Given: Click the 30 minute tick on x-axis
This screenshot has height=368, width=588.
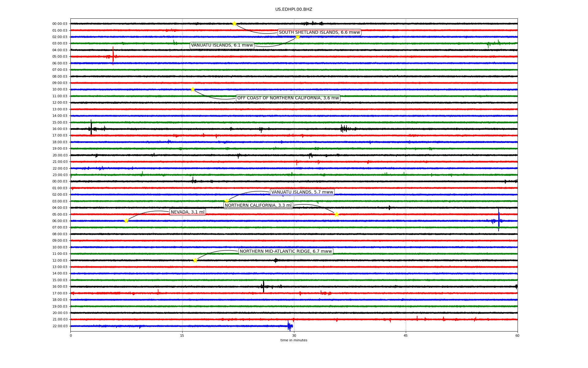Looking at the screenshot, I should 294,335.
